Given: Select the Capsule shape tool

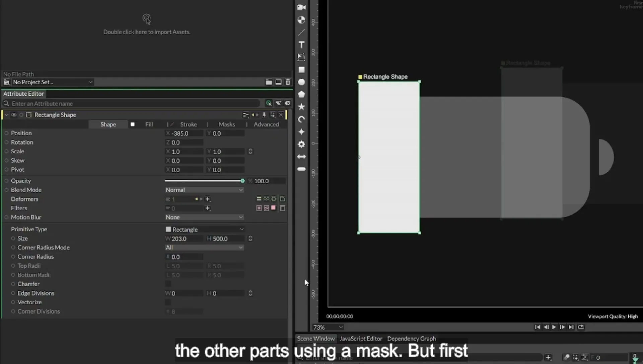Looking at the screenshot, I should pos(301,169).
